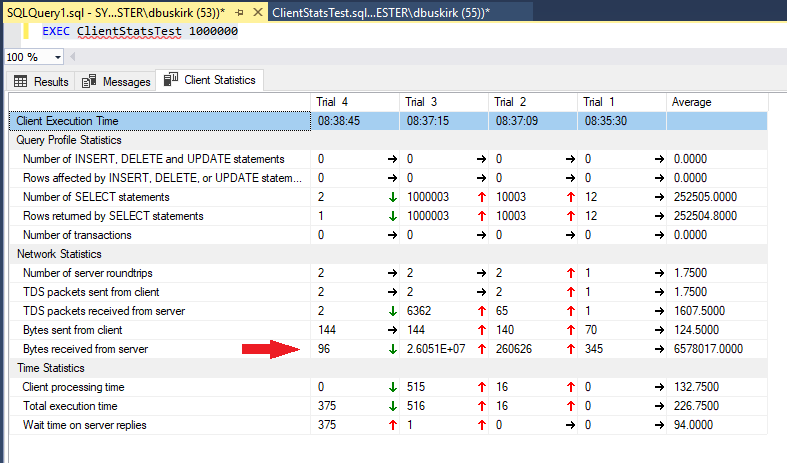Click the Time Statistics section heading
The image size is (787, 463).
tap(50, 368)
